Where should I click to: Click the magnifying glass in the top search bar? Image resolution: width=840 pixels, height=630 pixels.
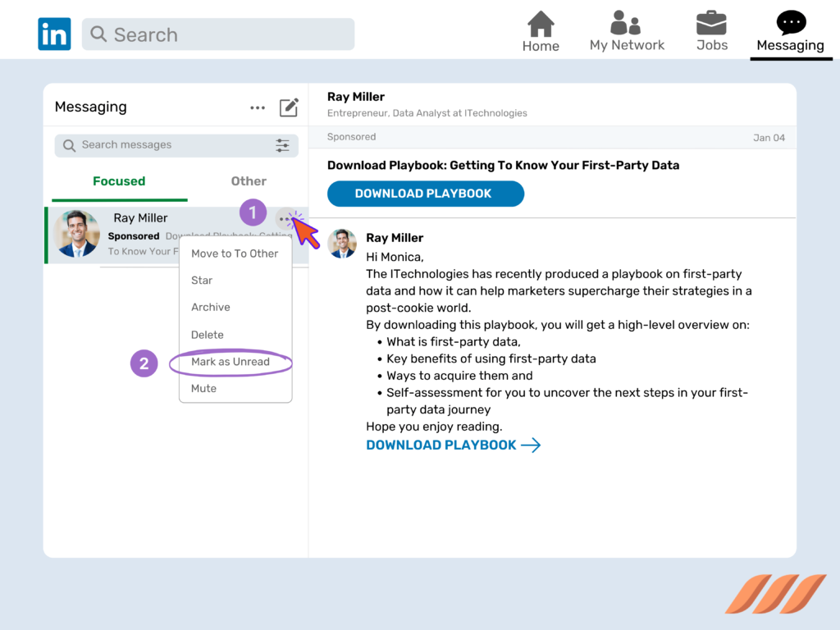point(98,34)
